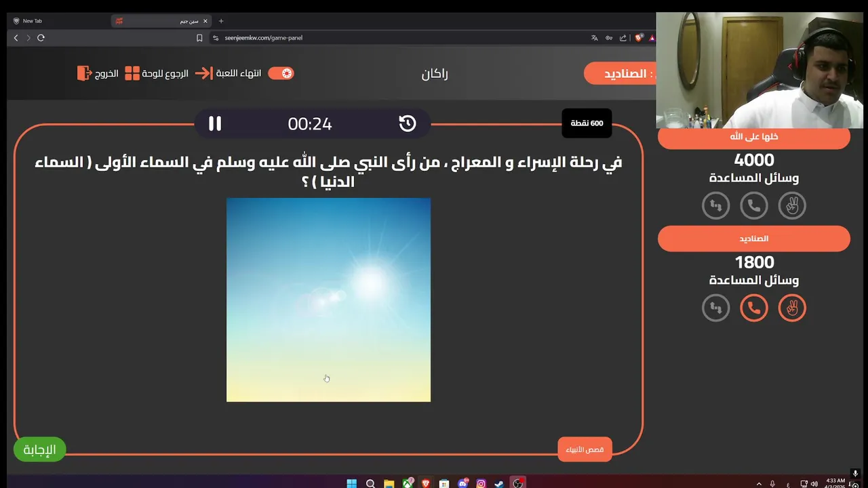Image resolution: width=868 pixels, height=488 pixels.
Task: Bookmark this page
Action: point(199,38)
